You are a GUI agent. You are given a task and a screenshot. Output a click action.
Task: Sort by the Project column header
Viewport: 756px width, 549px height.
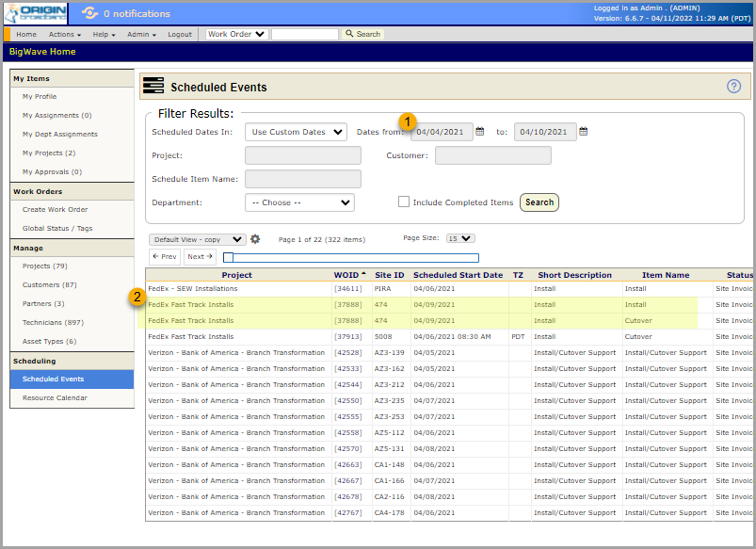click(x=236, y=275)
